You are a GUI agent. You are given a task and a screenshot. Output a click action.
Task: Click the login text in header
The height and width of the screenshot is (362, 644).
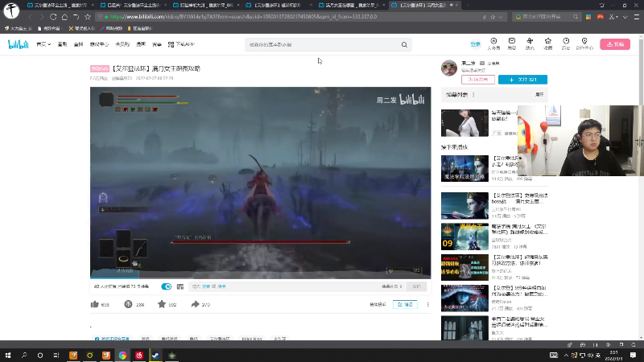[x=475, y=44]
